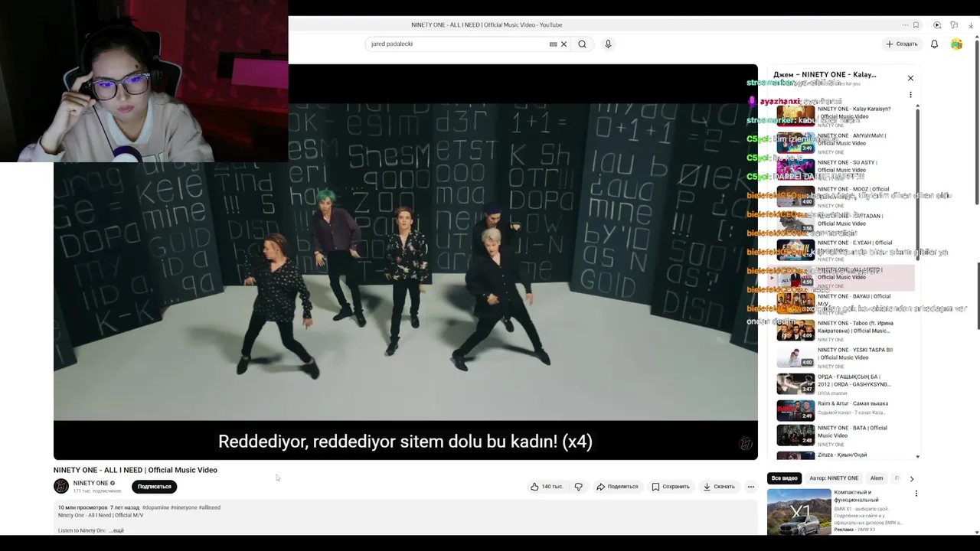
Task: Open the on-screen keyboard icon in search box
Action: 553,44
